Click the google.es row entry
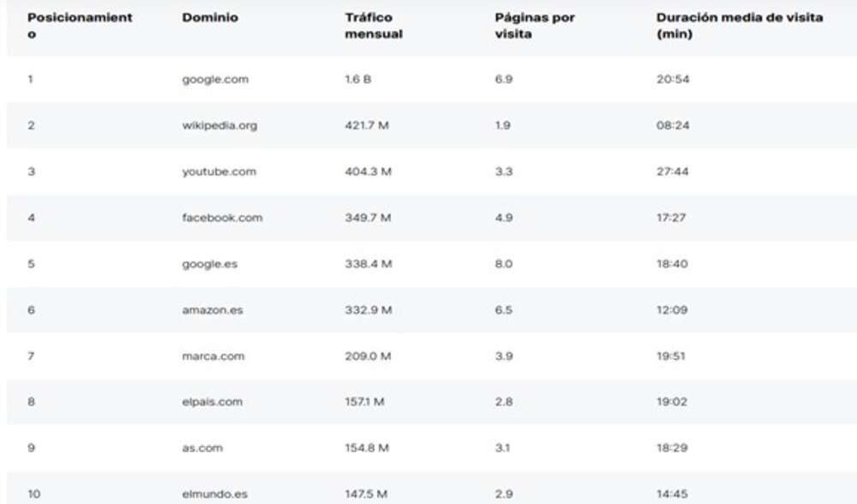Viewport: 857px width, 504px height. 207,263
